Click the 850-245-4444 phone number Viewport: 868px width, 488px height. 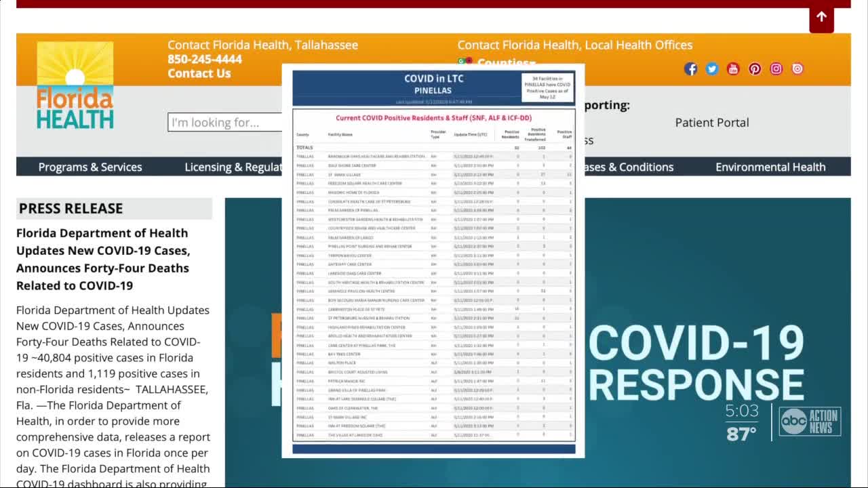205,59
